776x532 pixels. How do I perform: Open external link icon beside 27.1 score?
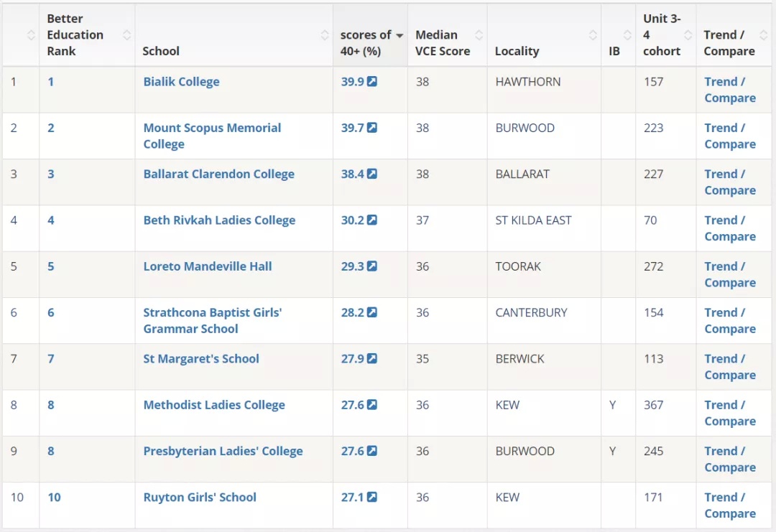click(x=371, y=497)
